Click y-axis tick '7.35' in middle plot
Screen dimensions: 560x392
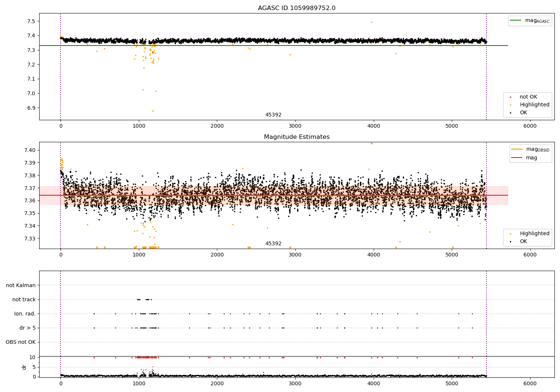pos(30,213)
